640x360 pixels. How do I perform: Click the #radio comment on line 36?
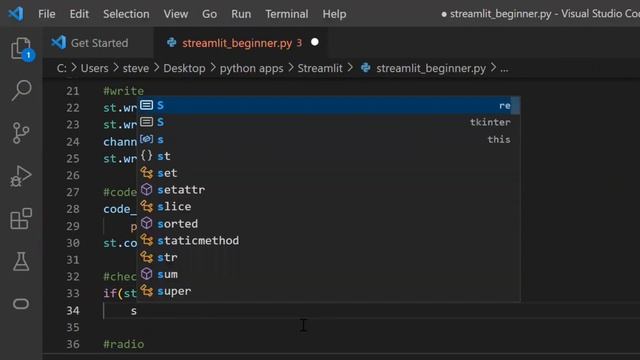pos(124,344)
